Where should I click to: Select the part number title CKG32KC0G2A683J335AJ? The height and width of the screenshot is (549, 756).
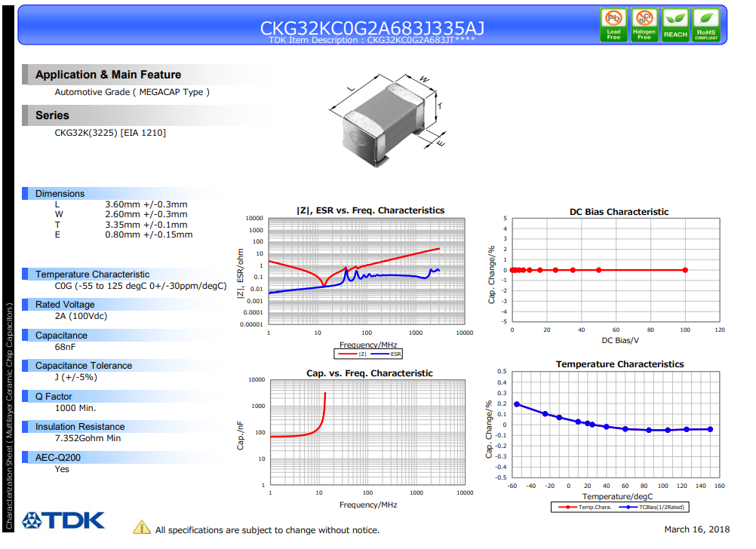coord(372,27)
